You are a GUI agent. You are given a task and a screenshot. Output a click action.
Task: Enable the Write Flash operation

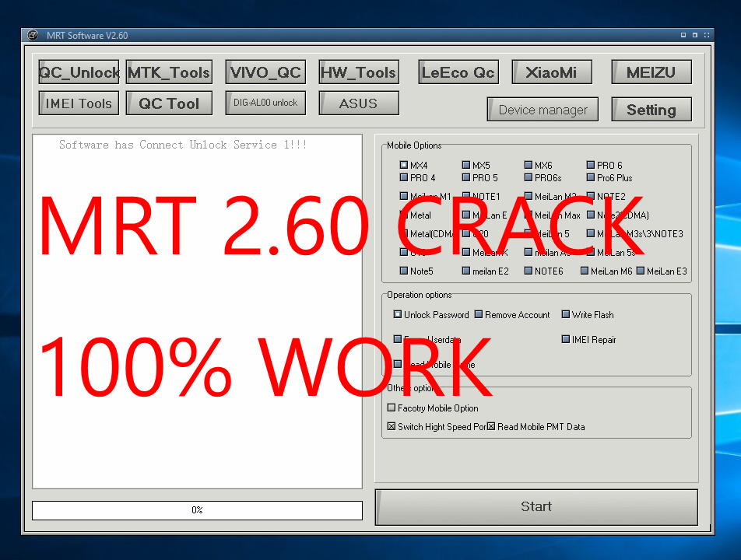click(565, 314)
